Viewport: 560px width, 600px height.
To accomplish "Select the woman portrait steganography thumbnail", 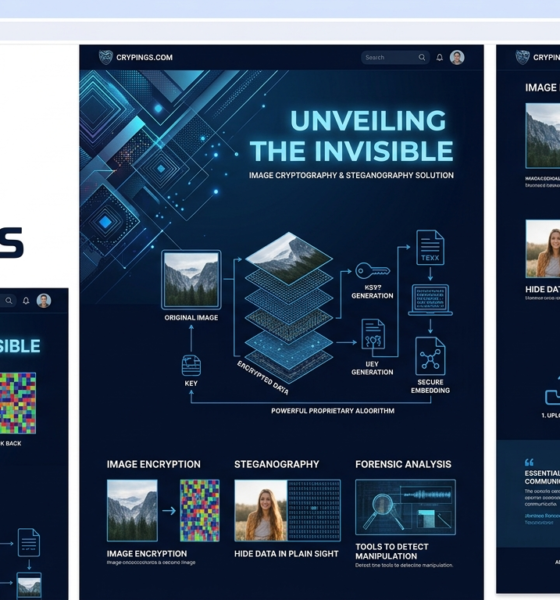I will pos(261,510).
